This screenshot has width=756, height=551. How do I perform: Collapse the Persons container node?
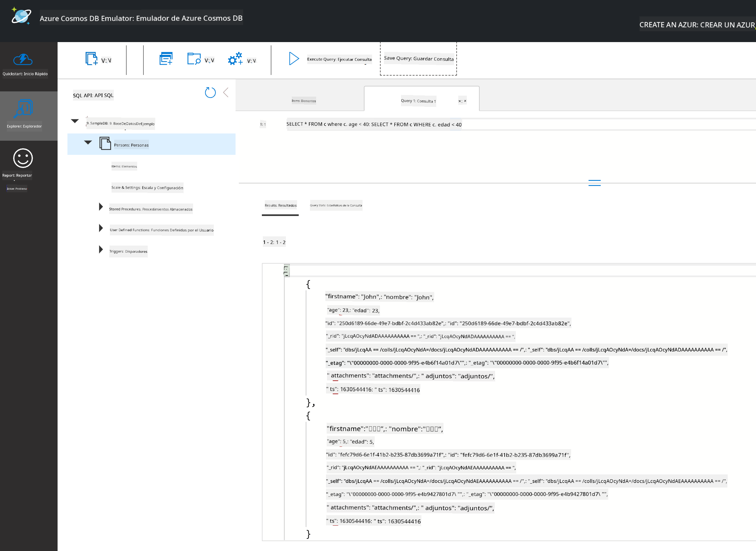pos(88,142)
